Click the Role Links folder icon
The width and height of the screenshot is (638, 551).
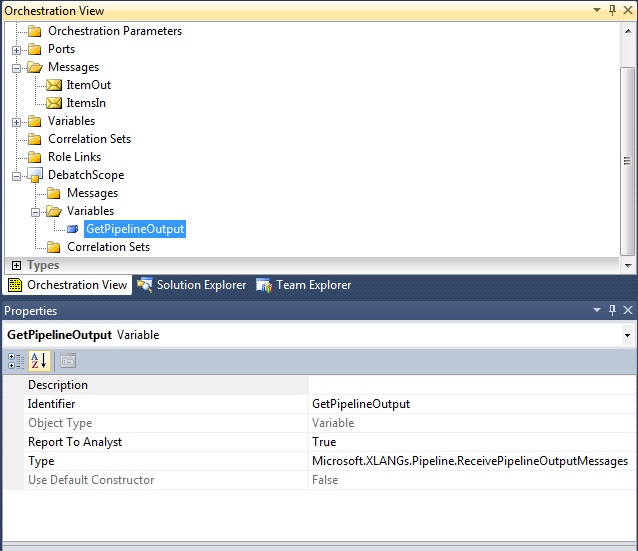click(35, 157)
